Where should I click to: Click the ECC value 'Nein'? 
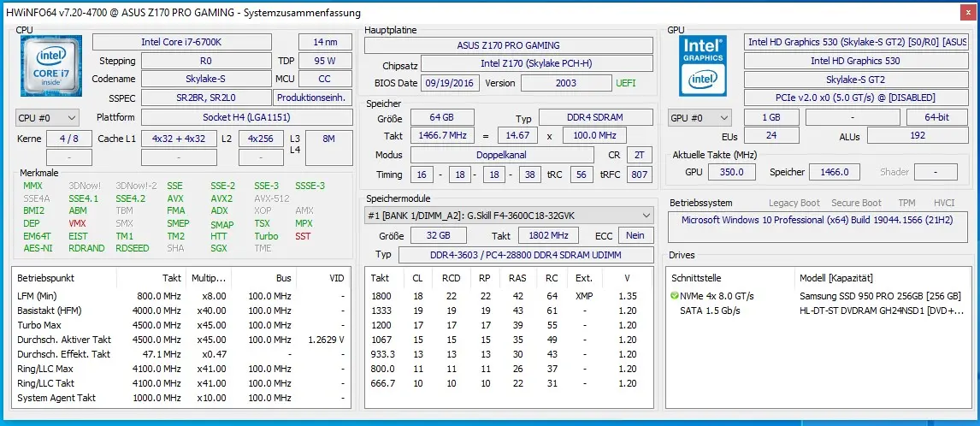635,235
